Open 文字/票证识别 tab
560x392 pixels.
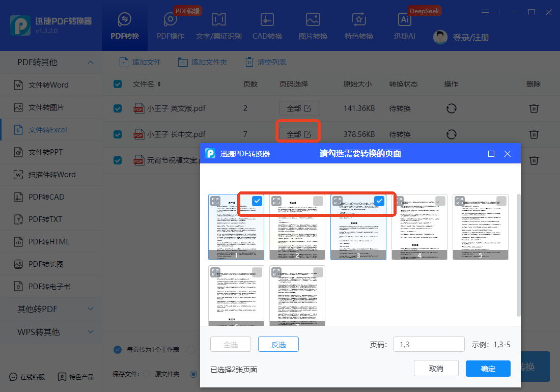pyautogui.click(x=218, y=25)
